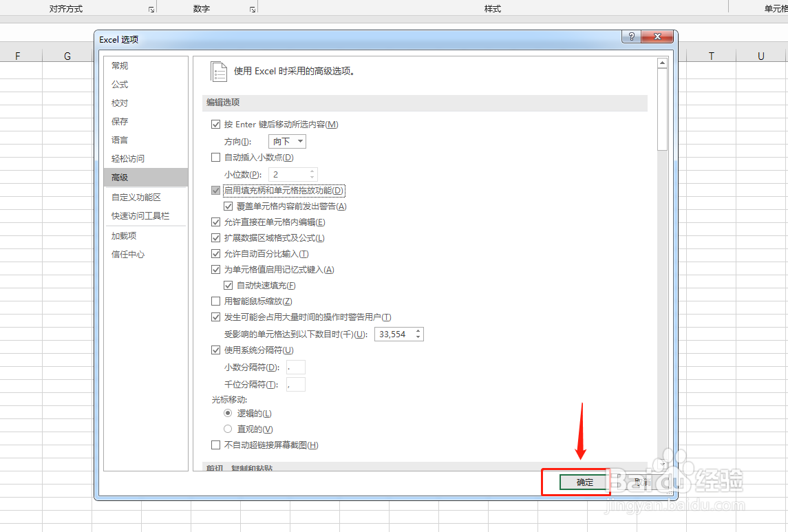Viewport: 788px width, 532px height.
Task: Toggle 覆盖单元格内容前发出警告 checkbox
Action: pyautogui.click(x=228, y=206)
